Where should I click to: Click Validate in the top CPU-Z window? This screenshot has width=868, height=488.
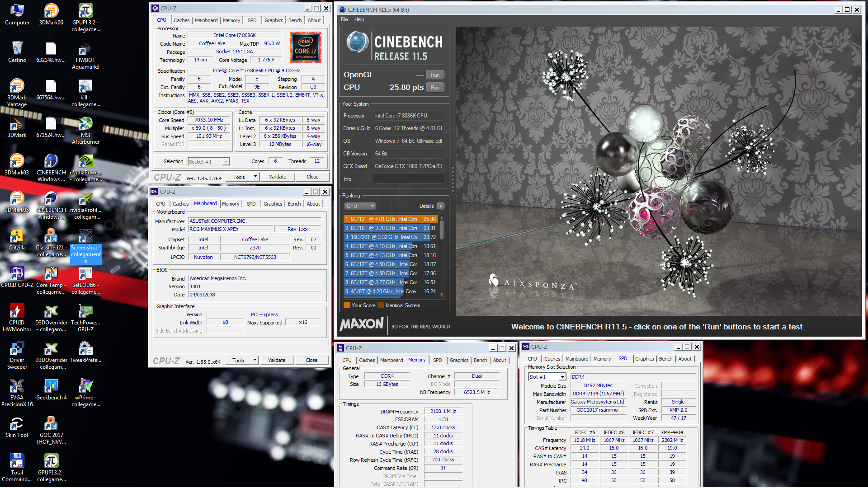click(x=278, y=177)
